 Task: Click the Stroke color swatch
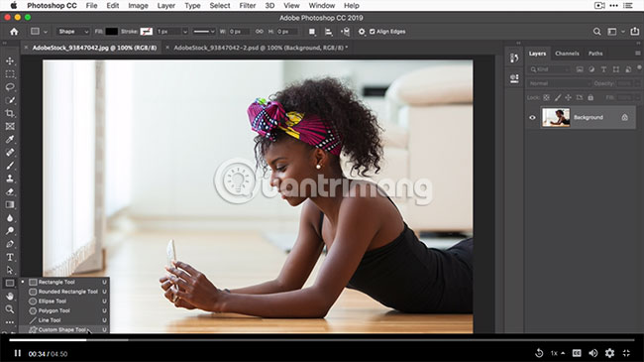[x=147, y=32]
